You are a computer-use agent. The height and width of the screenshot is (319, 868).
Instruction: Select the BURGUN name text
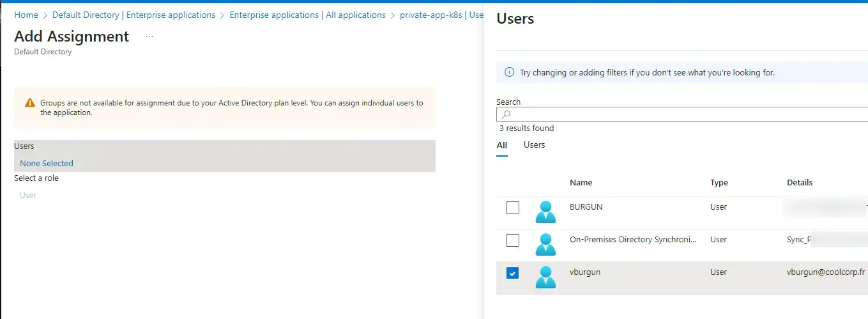click(586, 207)
